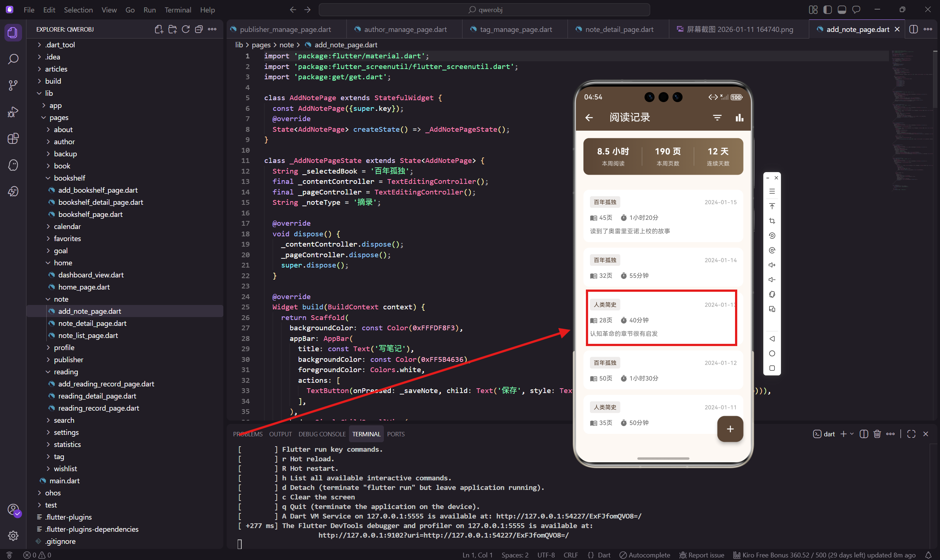Switch to the DEBUG CONSOLE tab

(x=322, y=434)
